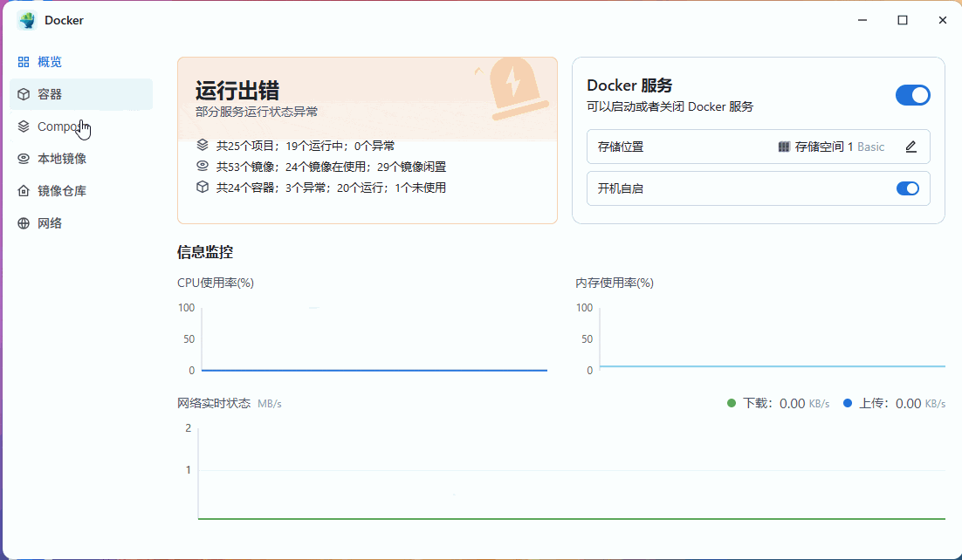Click the cube icon beside 共24个容器
Viewport: 962px width, 560px height.
click(x=203, y=187)
